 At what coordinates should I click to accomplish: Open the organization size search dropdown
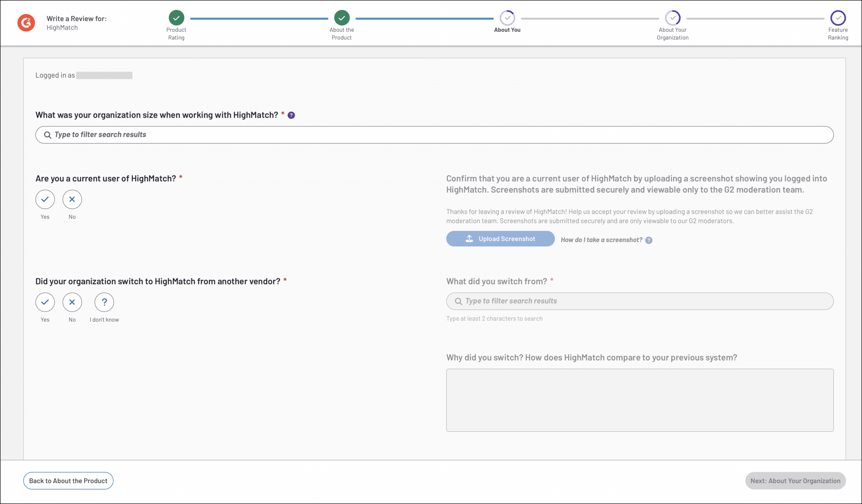[434, 135]
